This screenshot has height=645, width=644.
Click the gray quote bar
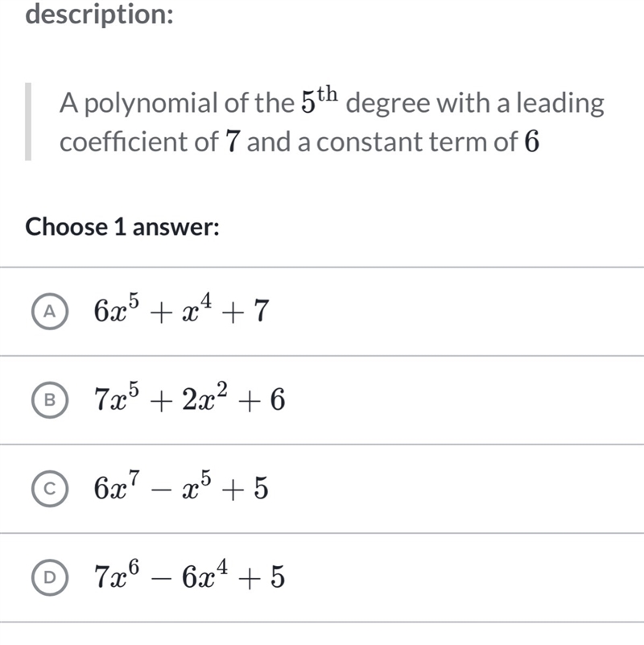coord(28,122)
